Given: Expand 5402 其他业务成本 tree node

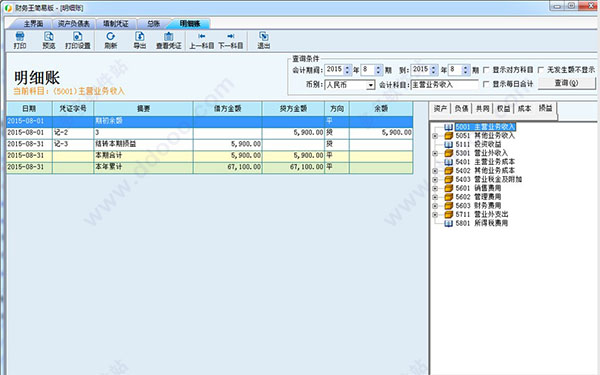Looking at the screenshot, I should tap(435, 171).
